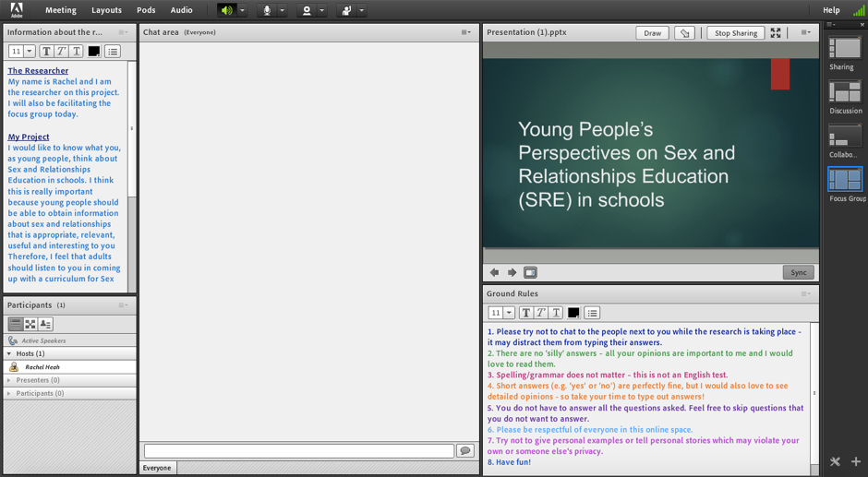Open status options dropdown arrow
Screen dimensions: 868x477
[x=361, y=10]
